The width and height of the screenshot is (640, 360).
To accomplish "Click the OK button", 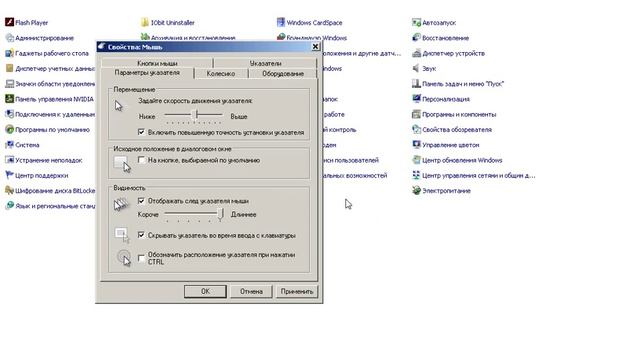I will pos(205,291).
